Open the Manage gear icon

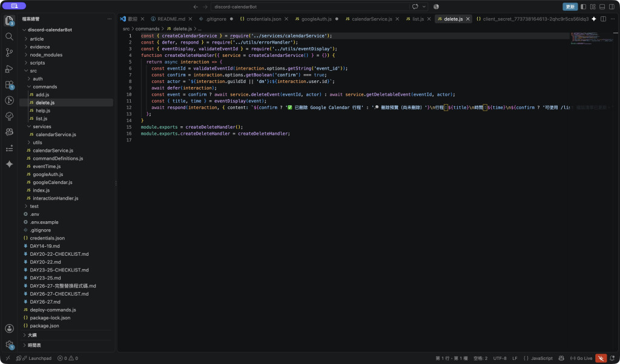[9, 345]
